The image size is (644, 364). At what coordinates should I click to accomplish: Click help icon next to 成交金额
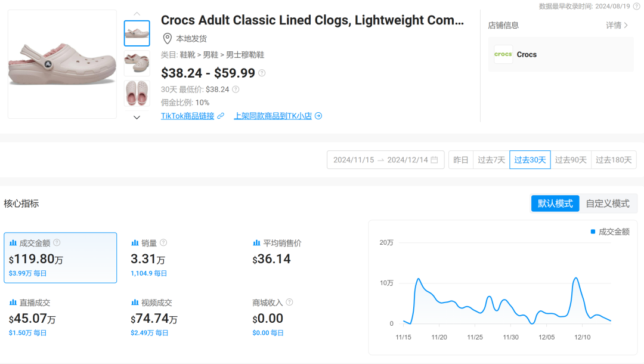(x=57, y=243)
